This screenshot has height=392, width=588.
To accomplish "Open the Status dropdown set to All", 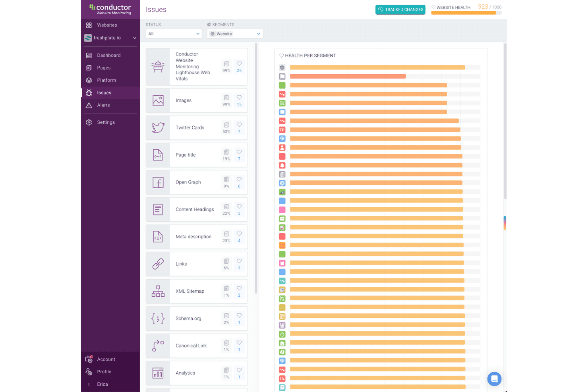I will 174,34.
